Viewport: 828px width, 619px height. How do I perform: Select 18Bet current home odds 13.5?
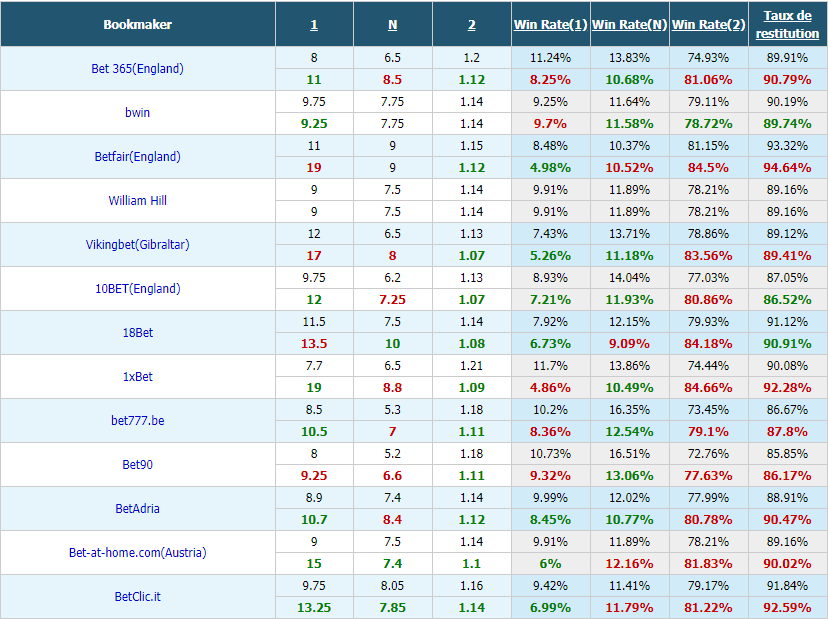tap(314, 344)
